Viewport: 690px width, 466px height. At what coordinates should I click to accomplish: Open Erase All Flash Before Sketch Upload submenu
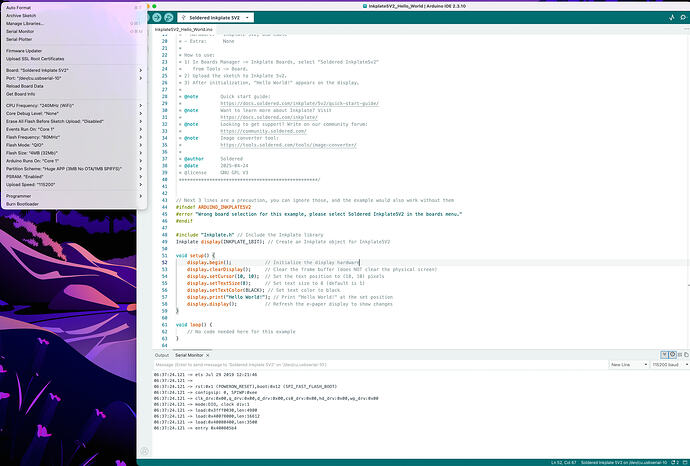coord(74,121)
